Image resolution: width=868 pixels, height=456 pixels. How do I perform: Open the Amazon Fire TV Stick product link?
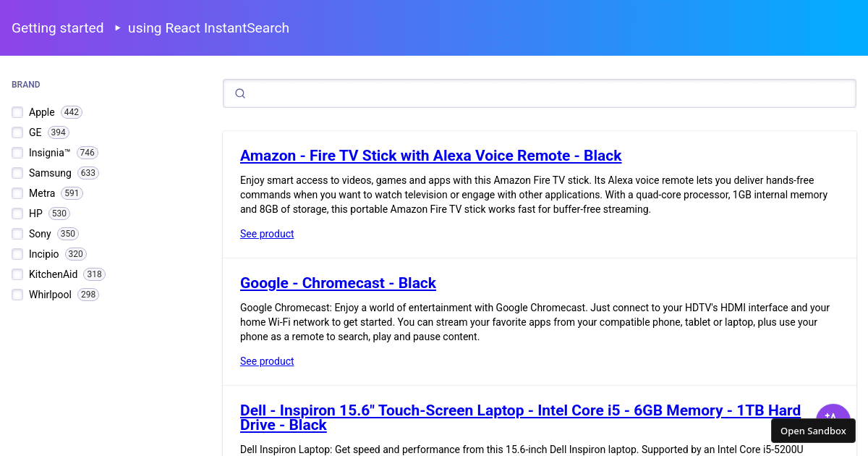pyautogui.click(x=430, y=156)
